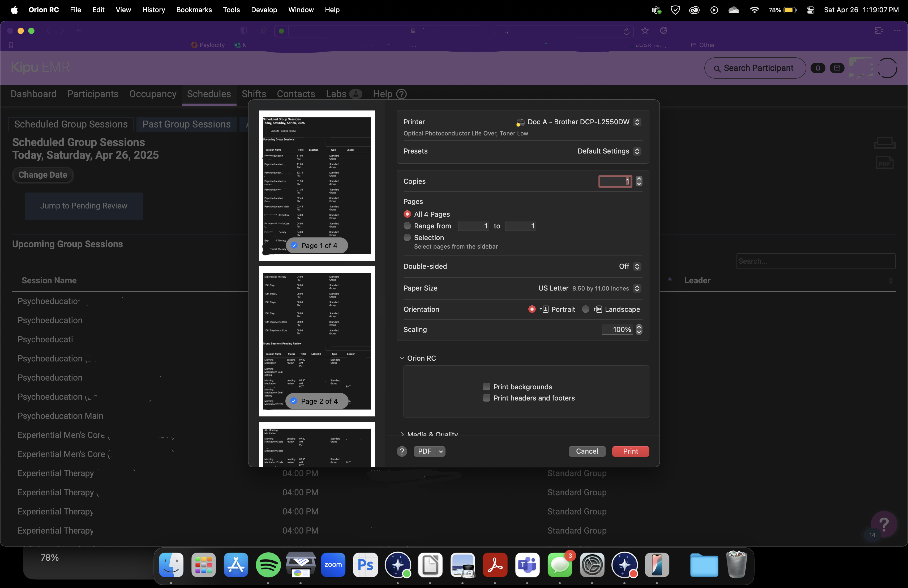Image resolution: width=908 pixels, height=588 pixels.
Task: Select the Range from pages option
Action: pyautogui.click(x=407, y=226)
